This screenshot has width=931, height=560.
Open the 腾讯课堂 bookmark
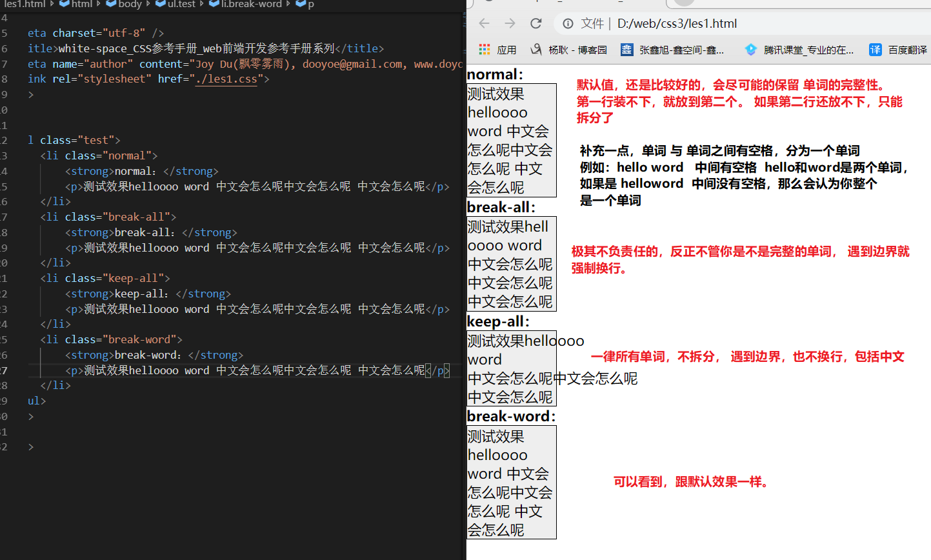[x=799, y=50]
